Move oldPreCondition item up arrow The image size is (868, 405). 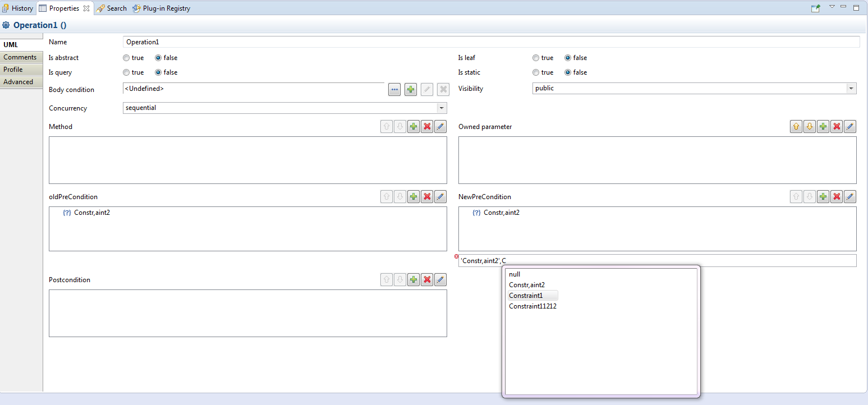[x=387, y=197]
